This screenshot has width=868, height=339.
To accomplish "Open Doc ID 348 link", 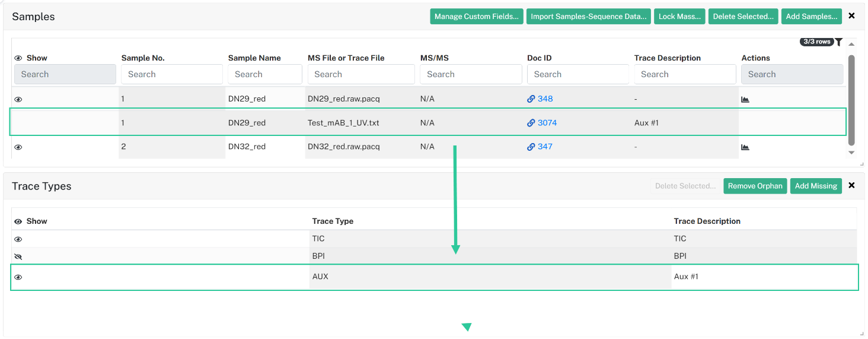I will point(545,99).
